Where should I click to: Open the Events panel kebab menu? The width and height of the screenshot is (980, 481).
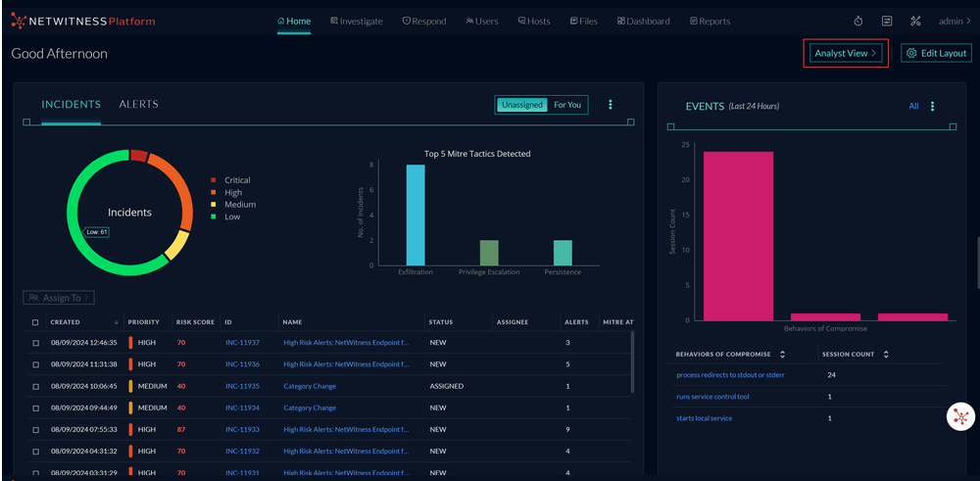point(932,106)
